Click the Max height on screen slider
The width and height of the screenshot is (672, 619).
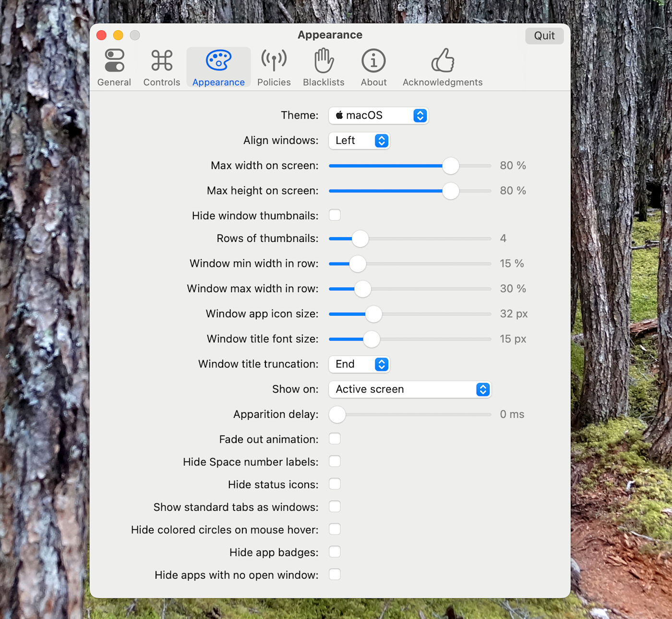pos(410,191)
